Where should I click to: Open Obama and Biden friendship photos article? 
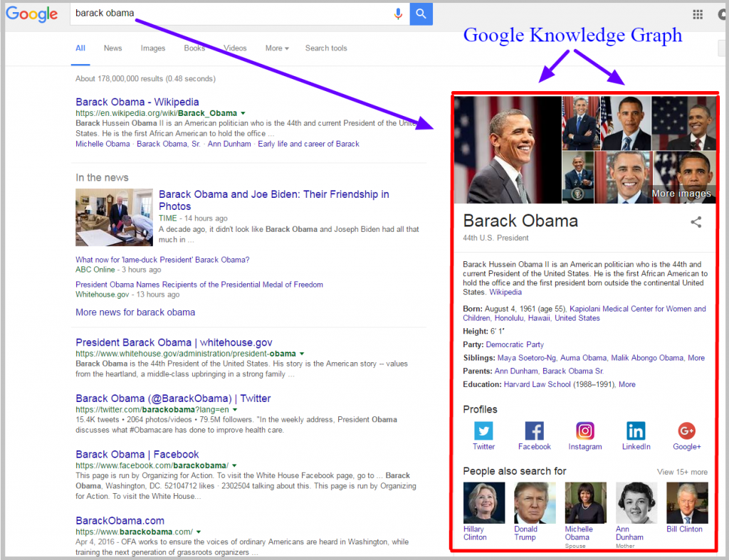tap(274, 200)
